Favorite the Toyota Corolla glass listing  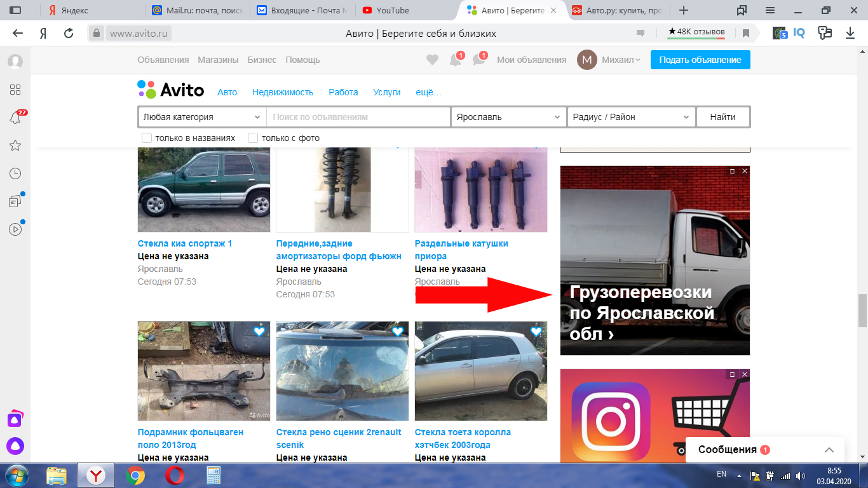(x=536, y=331)
